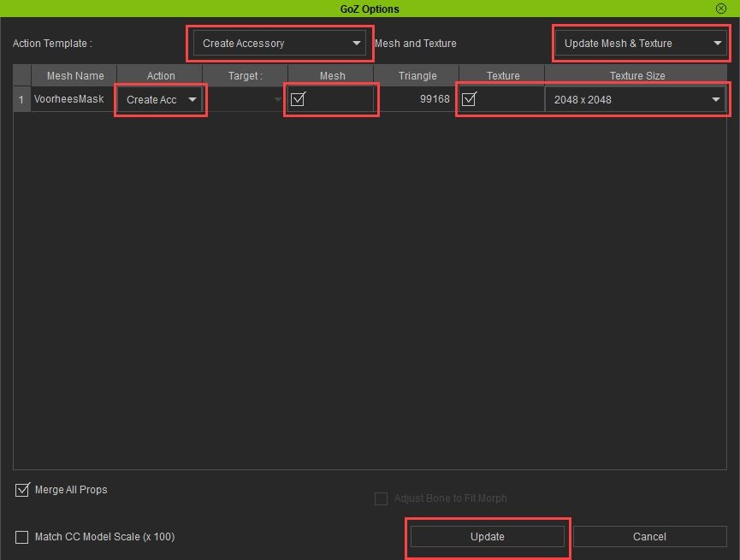This screenshot has width=740, height=560.
Task: Click the Update button
Action: pos(487,537)
